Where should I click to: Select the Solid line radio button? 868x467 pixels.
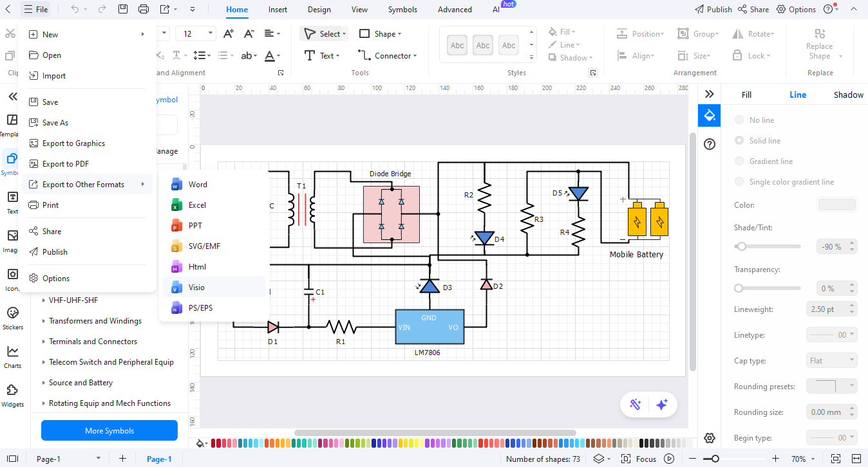tap(739, 141)
